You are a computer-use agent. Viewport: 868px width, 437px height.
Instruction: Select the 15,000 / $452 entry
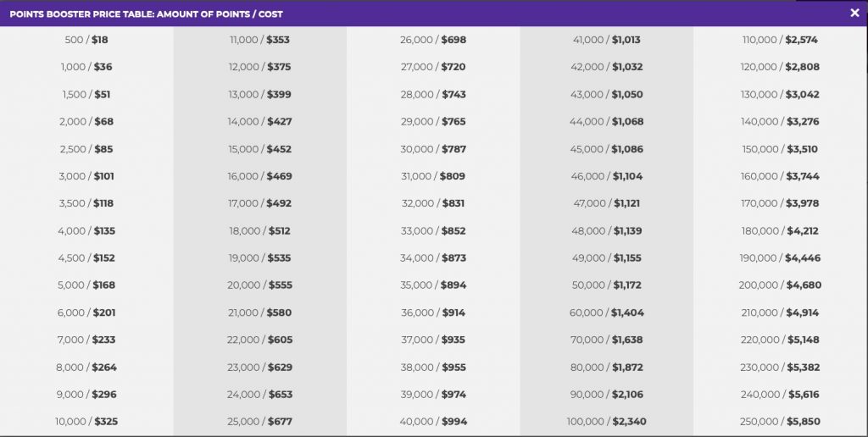click(259, 149)
